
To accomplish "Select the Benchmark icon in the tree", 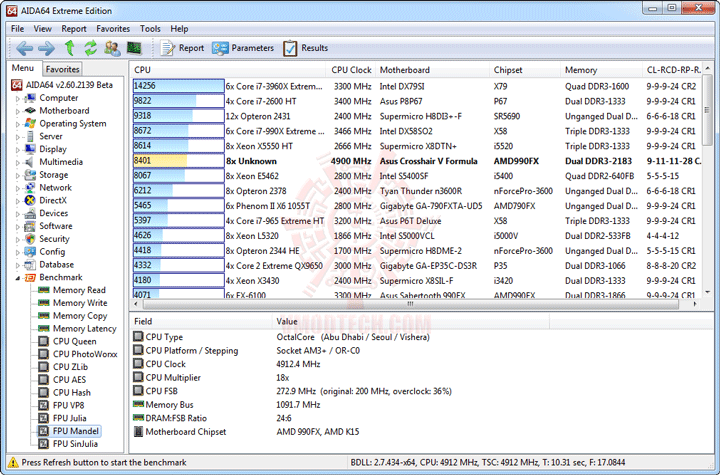I will tap(30, 277).
